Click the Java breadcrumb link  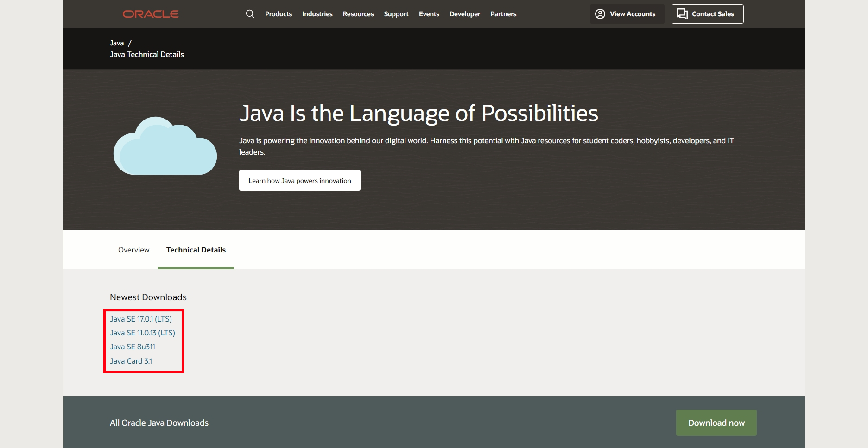pos(117,43)
